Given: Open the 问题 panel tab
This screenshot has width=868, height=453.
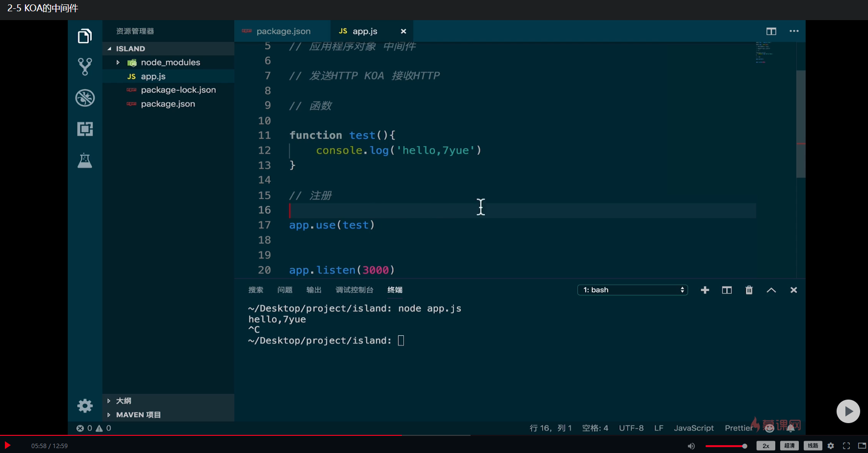Looking at the screenshot, I should [285, 290].
